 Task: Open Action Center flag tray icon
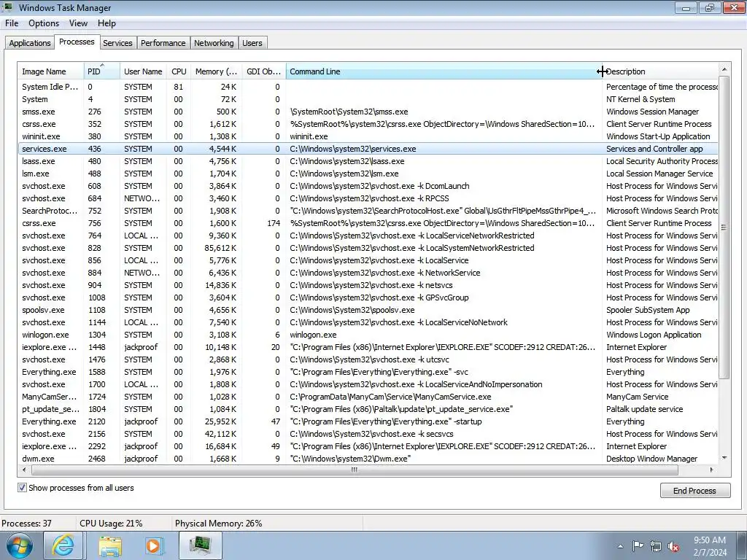pos(638,546)
